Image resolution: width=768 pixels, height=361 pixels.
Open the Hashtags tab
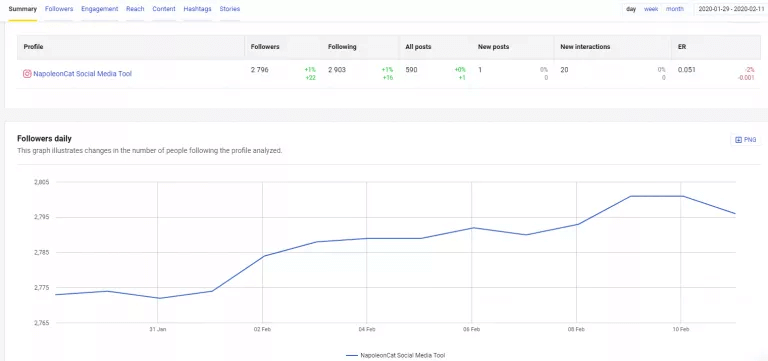(x=197, y=9)
